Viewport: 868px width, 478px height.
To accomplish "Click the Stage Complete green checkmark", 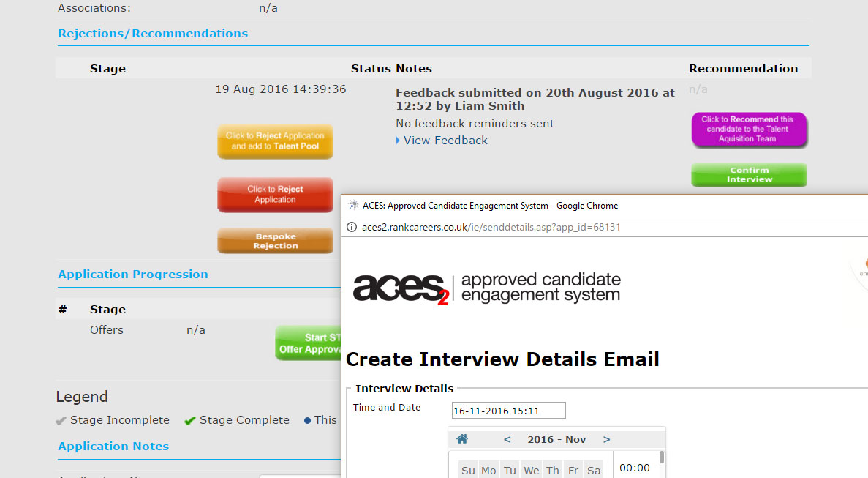I will [190, 421].
